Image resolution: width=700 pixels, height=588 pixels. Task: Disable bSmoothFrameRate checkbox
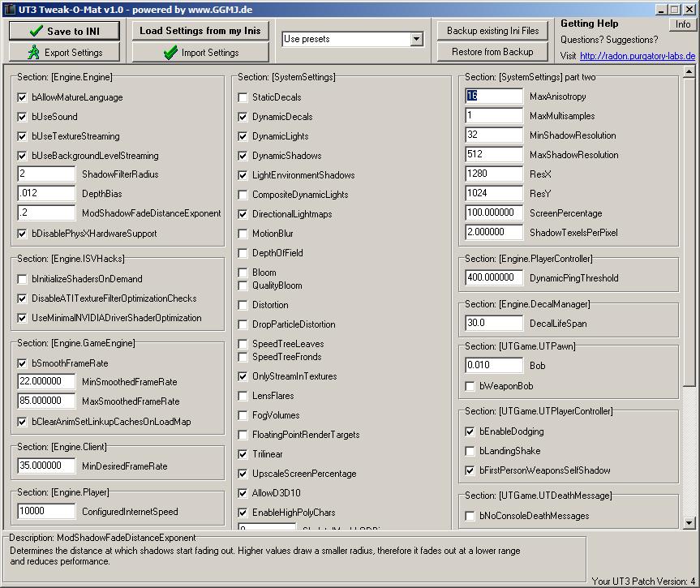[22, 363]
